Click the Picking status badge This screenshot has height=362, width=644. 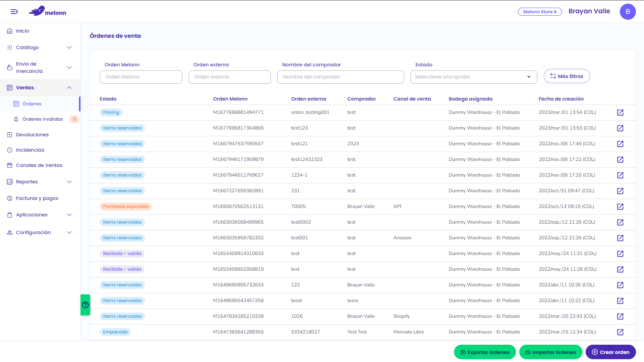click(x=111, y=113)
